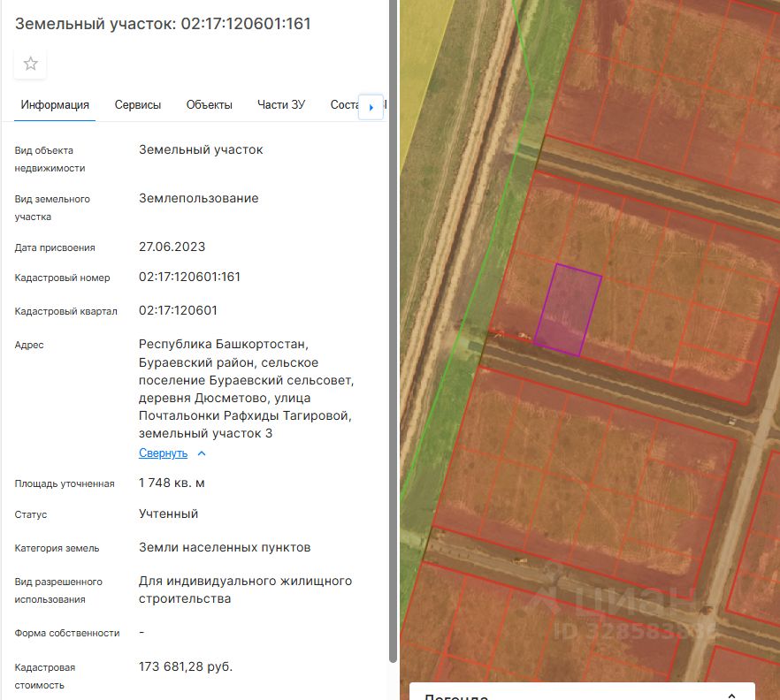The width and height of the screenshot is (780, 700).
Task: Select the Части ЗУ tab
Action: [281, 105]
